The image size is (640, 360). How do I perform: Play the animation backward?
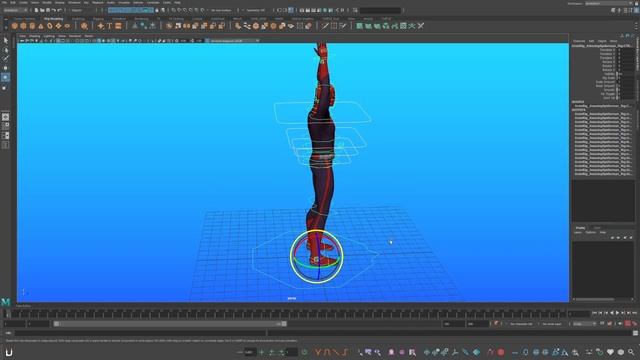612,313
